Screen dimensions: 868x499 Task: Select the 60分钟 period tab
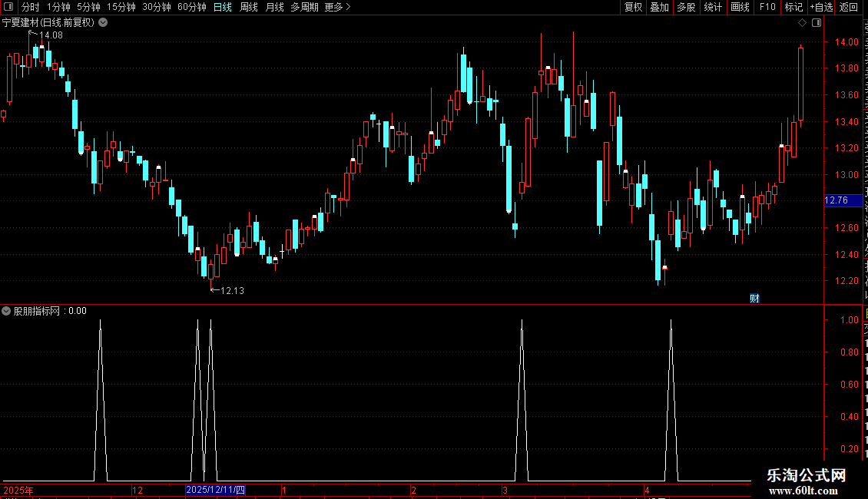pos(192,7)
